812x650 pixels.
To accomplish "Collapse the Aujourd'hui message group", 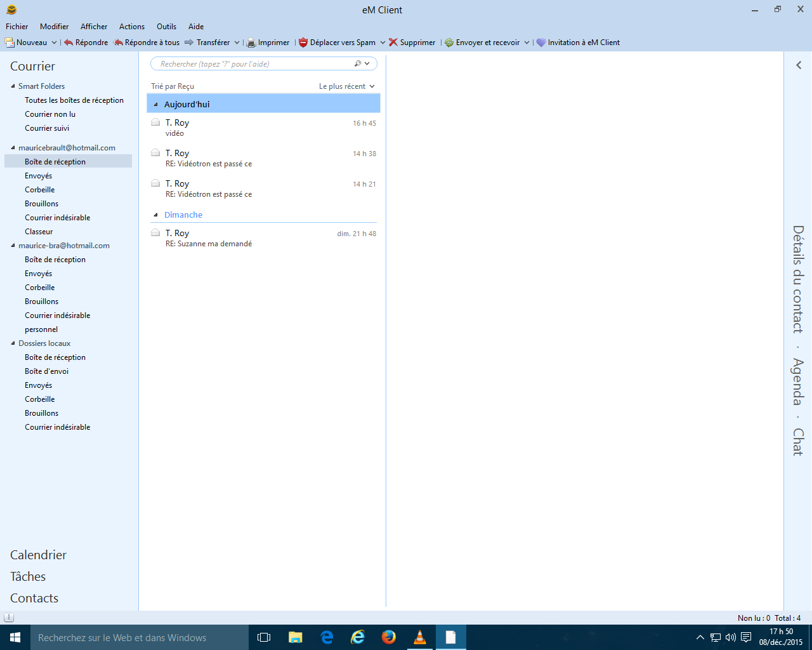I will (x=156, y=104).
